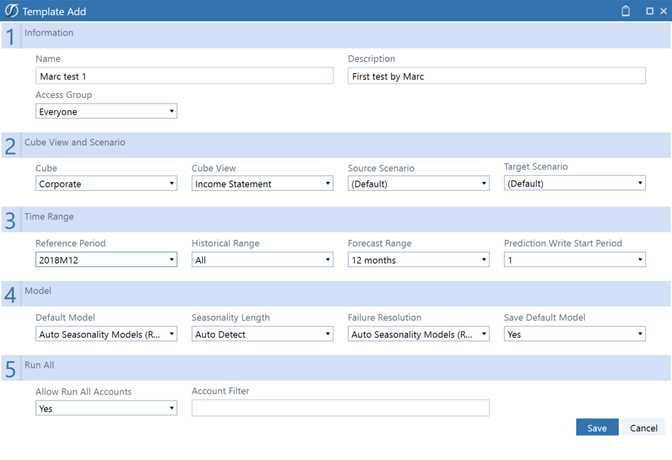The height and width of the screenshot is (460, 672).
Task: Maximize the Template Add window
Action: tap(650, 11)
